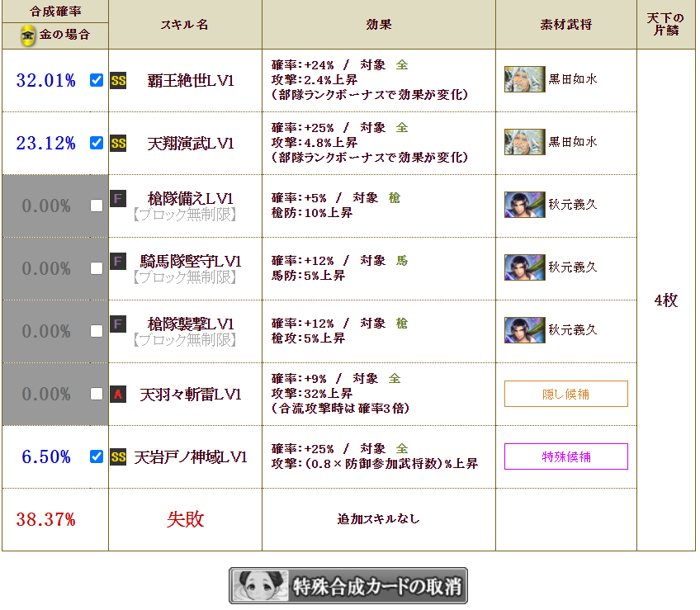Uncheck the 天岩戸ノ神域LV1 checkbox

coord(97,456)
